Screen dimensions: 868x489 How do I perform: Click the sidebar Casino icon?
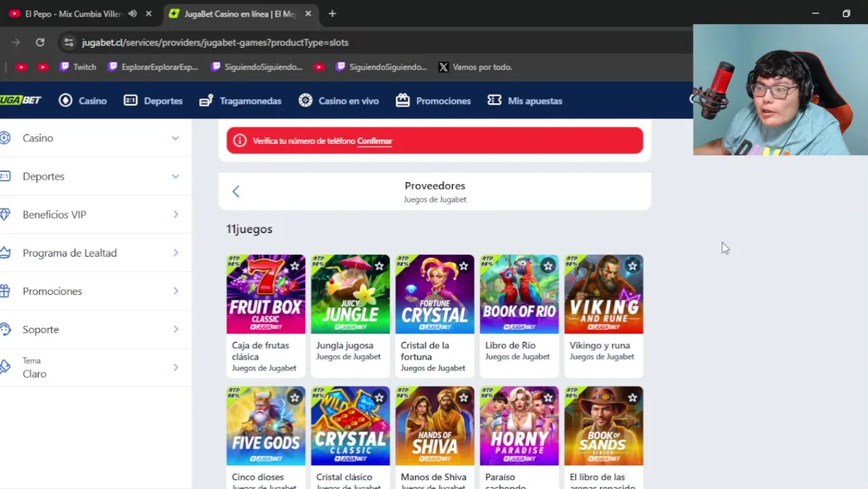[x=5, y=138]
